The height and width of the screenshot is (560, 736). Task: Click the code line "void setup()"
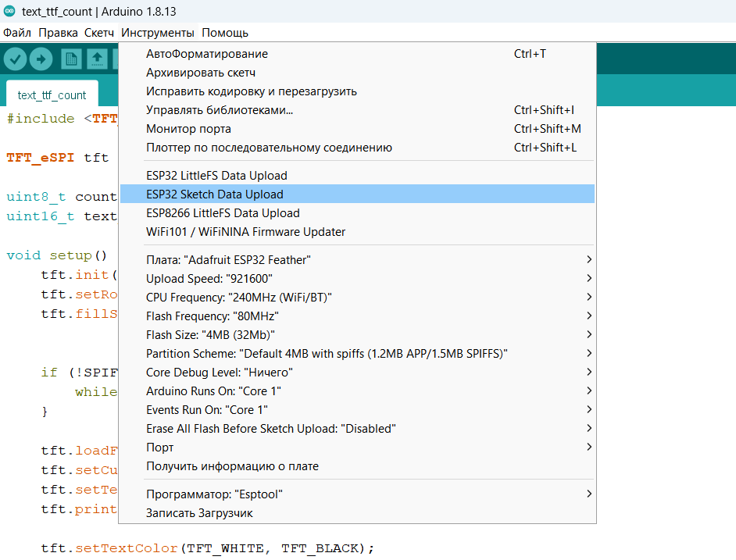tap(57, 255)
